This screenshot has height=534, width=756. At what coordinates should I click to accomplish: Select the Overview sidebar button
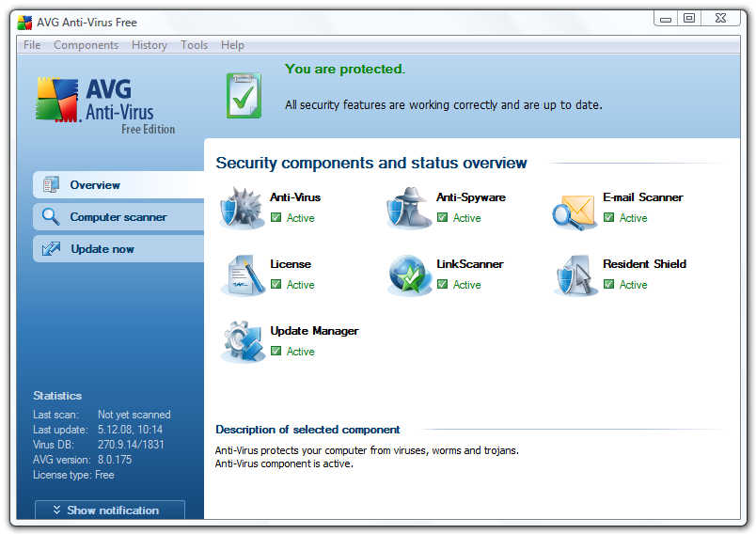click(118, 184)
